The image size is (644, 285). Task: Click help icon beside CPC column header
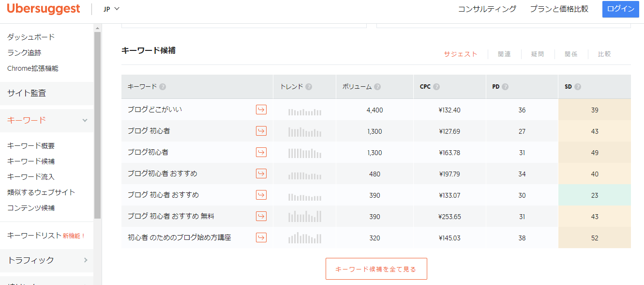click(436, 87)
